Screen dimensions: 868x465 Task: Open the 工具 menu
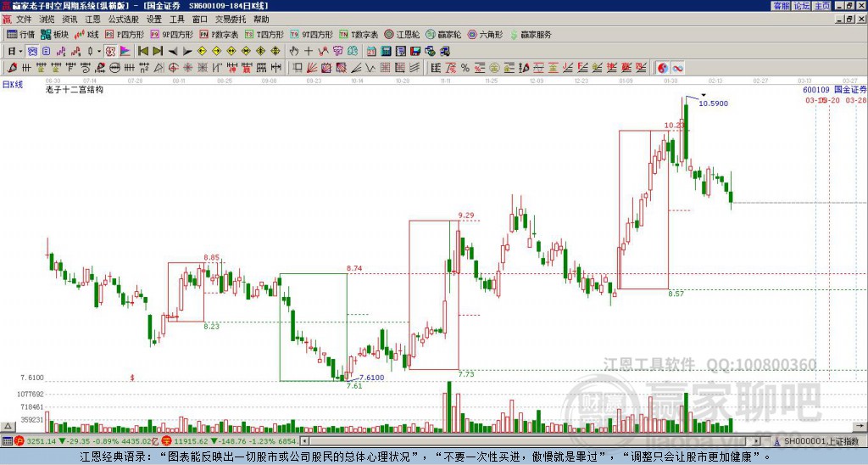coord(176,20)
